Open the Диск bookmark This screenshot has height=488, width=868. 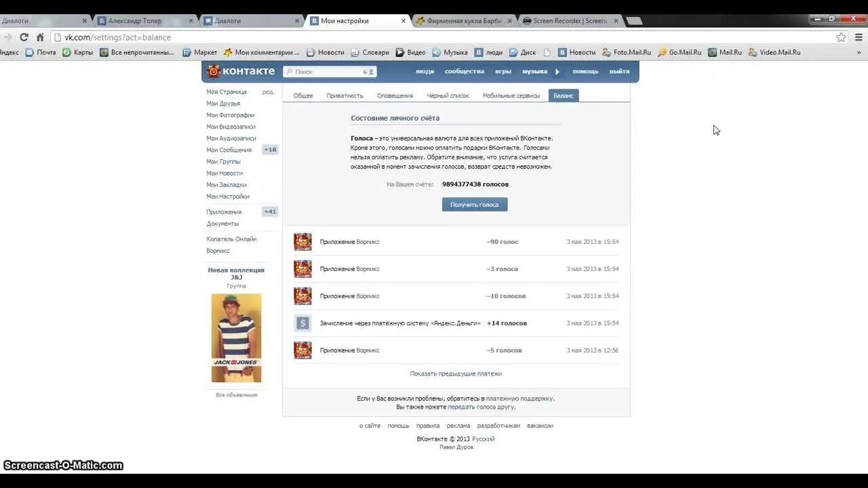point(522,52)
